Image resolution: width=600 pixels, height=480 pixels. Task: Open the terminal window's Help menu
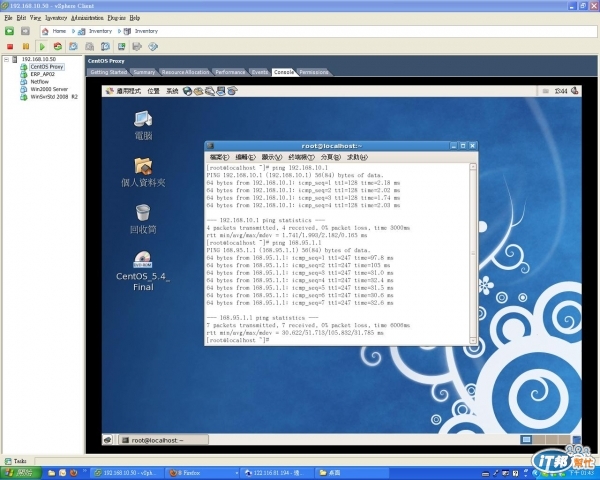(357, 157)
